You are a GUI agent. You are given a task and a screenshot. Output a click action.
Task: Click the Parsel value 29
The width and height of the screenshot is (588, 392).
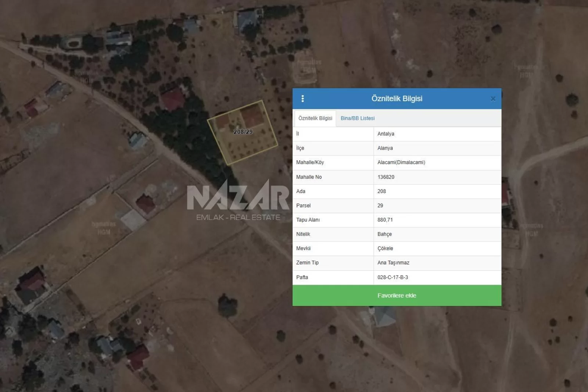(x=380, y=206)
